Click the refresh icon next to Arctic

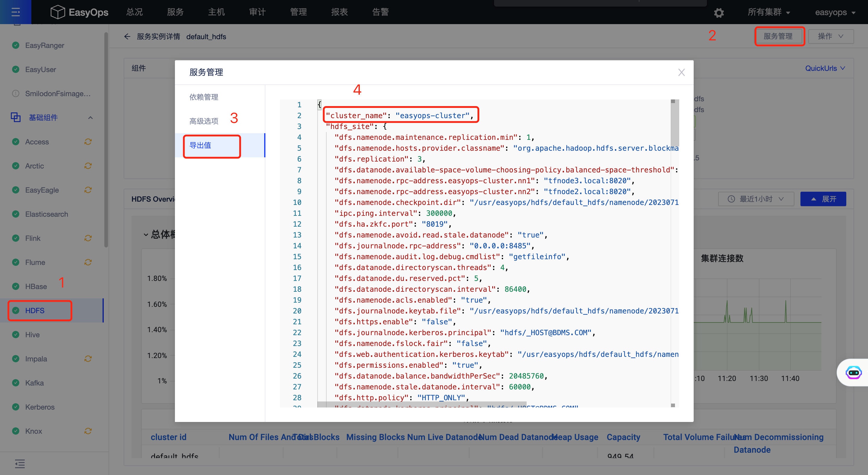click(88, 166)
